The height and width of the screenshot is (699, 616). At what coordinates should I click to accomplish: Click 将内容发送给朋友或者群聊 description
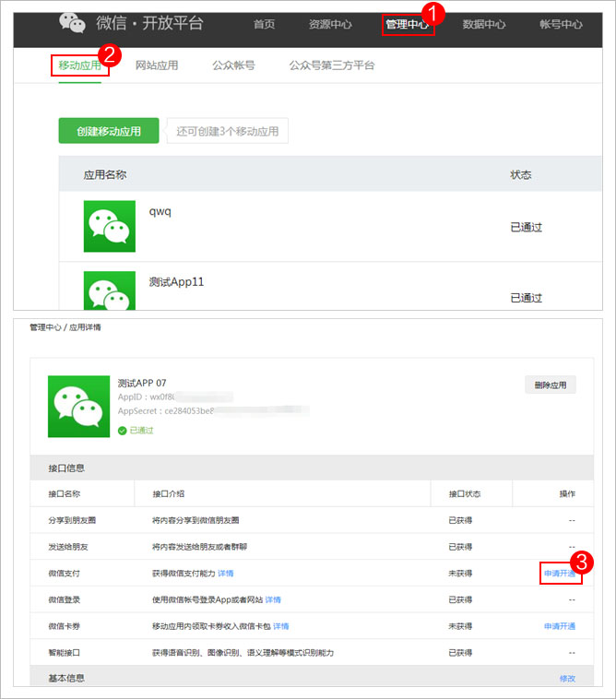(x=200, y=547)
